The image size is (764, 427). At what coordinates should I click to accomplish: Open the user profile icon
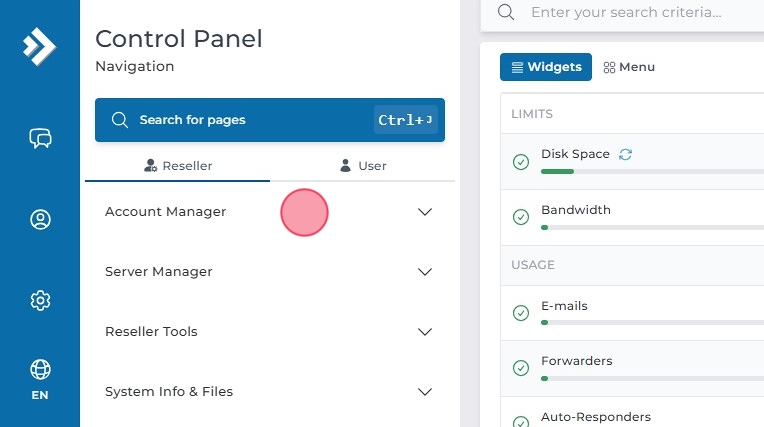click(x=40, y=220)
